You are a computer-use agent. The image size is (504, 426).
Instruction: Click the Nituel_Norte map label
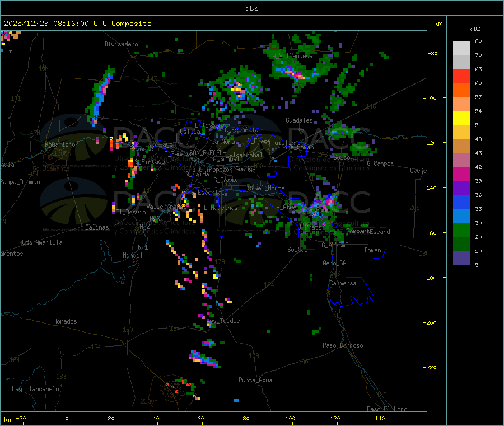[266, 188]
